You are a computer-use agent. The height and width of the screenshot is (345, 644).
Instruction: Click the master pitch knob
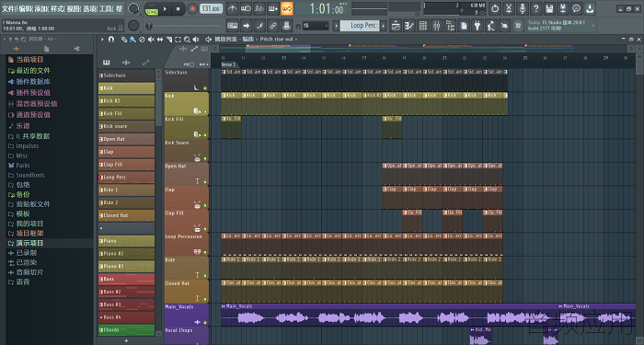click(133, 26)
